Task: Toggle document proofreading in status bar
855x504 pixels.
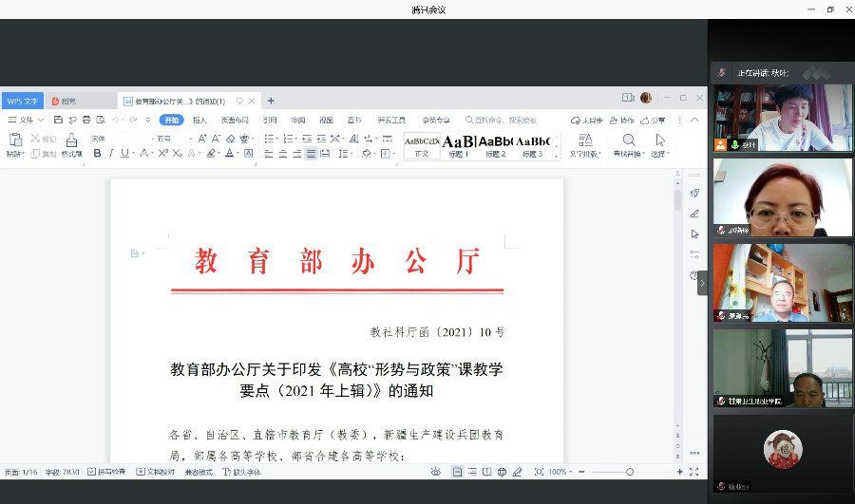Action: tap(155, 472)
